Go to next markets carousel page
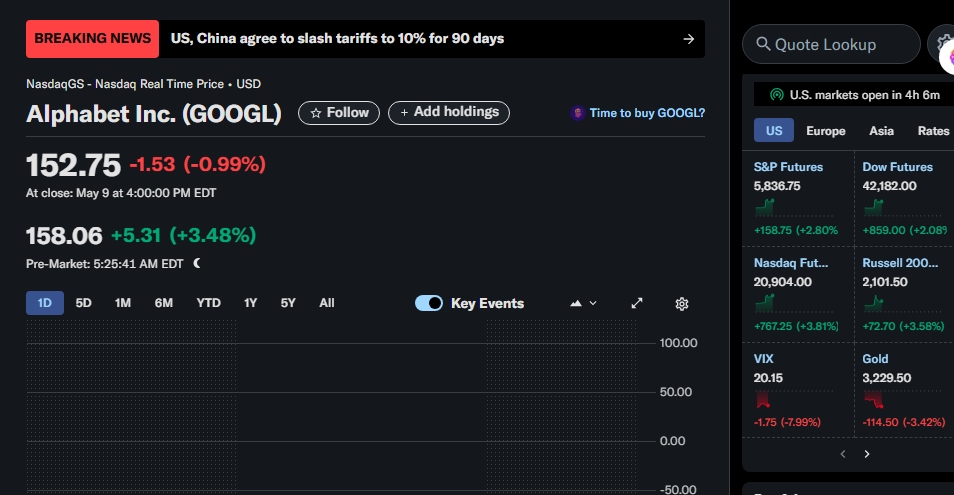 [867, 454]
